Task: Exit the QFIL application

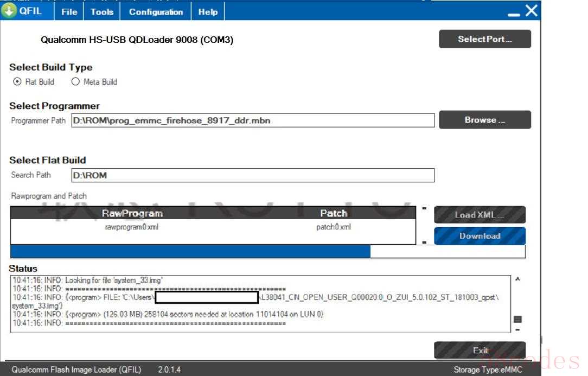Action: tap(480, 350)
